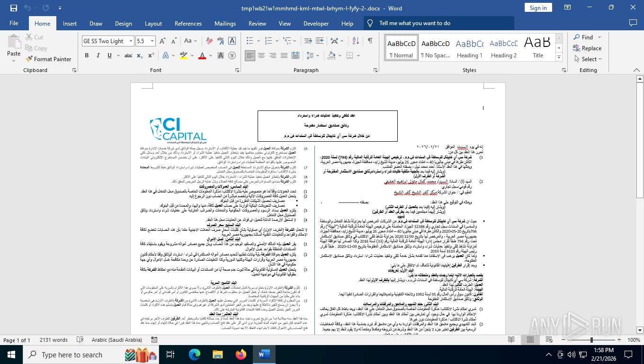Expand the Paste options arrow

[x=14, y=61]
